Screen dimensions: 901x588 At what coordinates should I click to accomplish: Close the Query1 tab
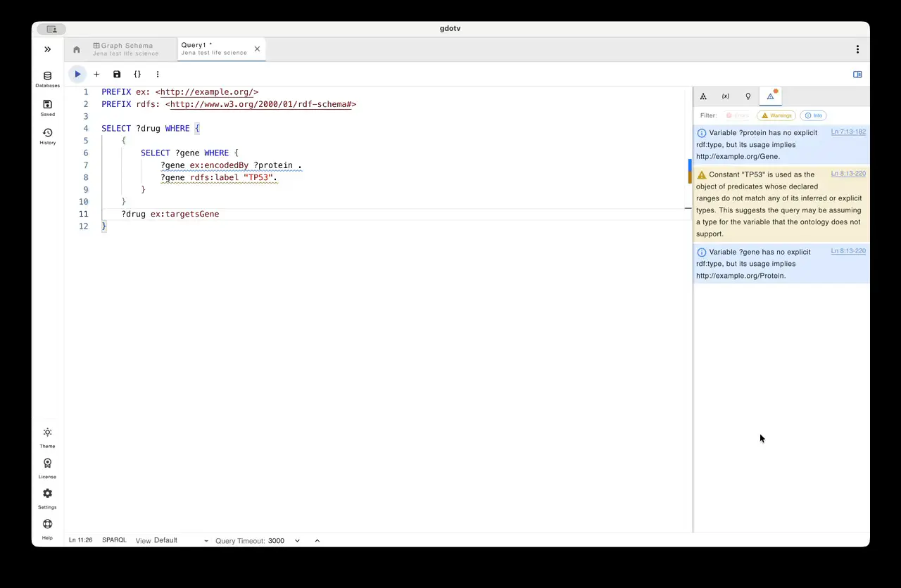(257, 49)
